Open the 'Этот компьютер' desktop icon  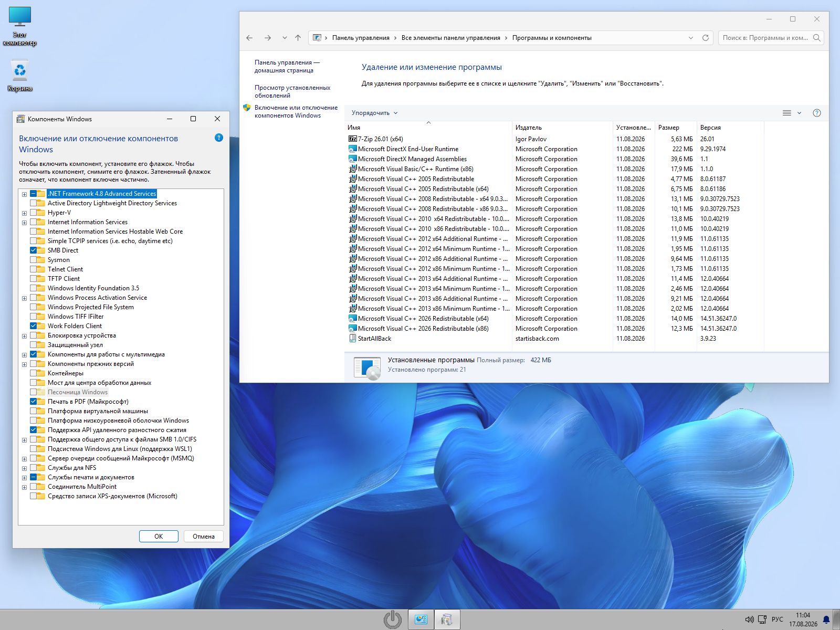coord(20,26)
